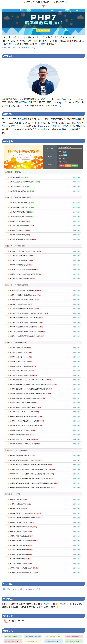Screen dimensions: 87x644
Task: Open the http://www.yzmedu.com/course/106 link under 学习地址
Action: pyautogui.click(x=21, y=589)
